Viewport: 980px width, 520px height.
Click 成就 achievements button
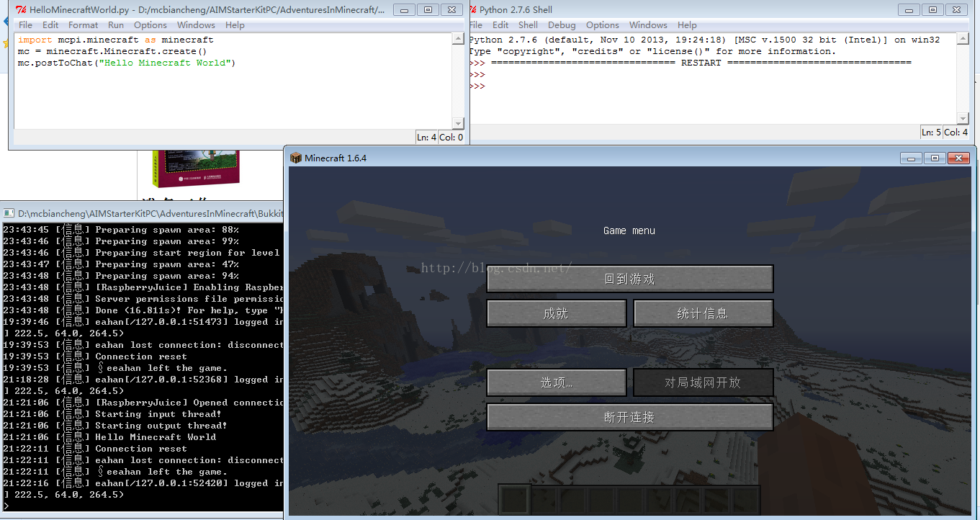pos(557,313)
